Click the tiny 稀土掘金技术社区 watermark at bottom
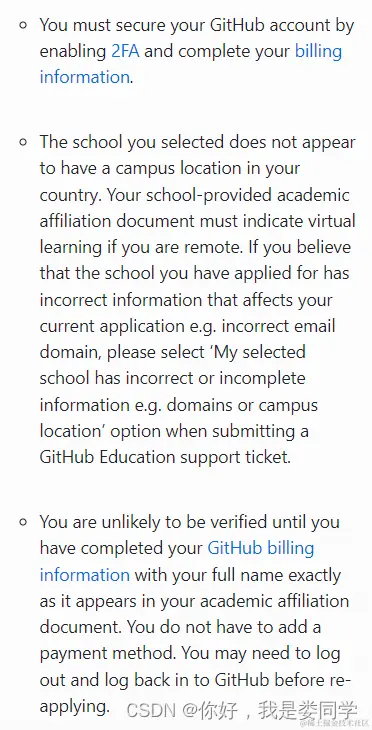 (335, 724)
